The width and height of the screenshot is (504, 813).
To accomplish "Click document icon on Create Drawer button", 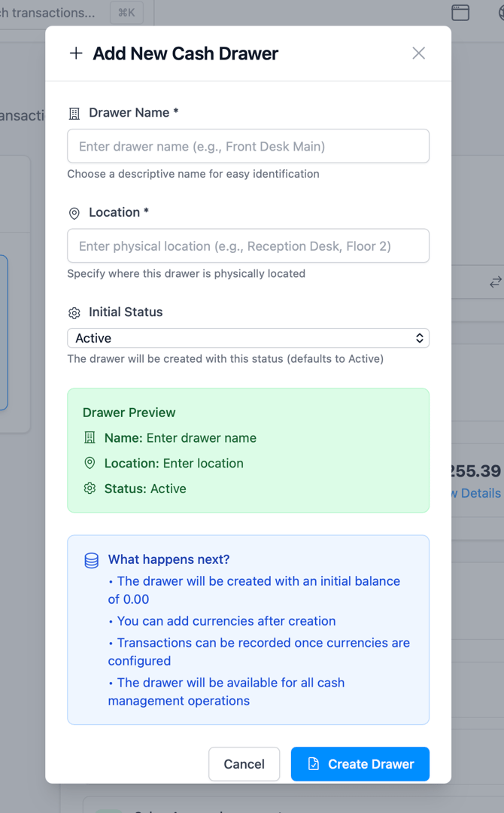I will click(x=314, y=764).
